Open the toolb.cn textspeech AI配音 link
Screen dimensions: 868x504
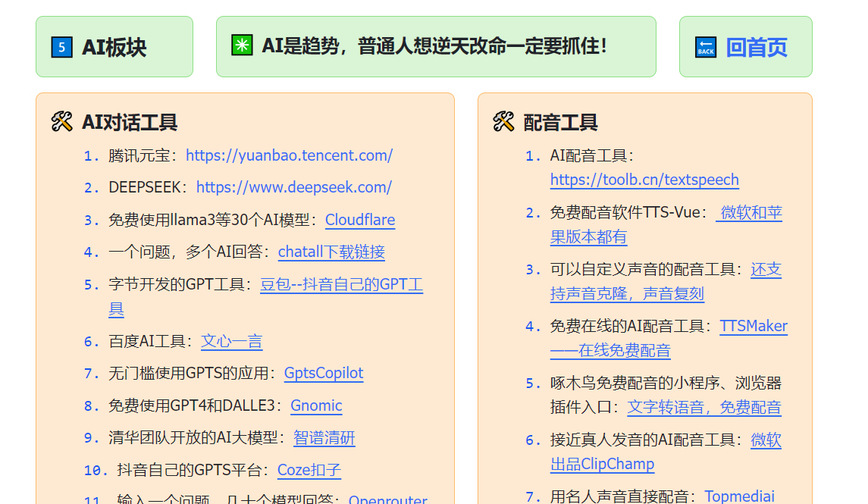[644, 180]
